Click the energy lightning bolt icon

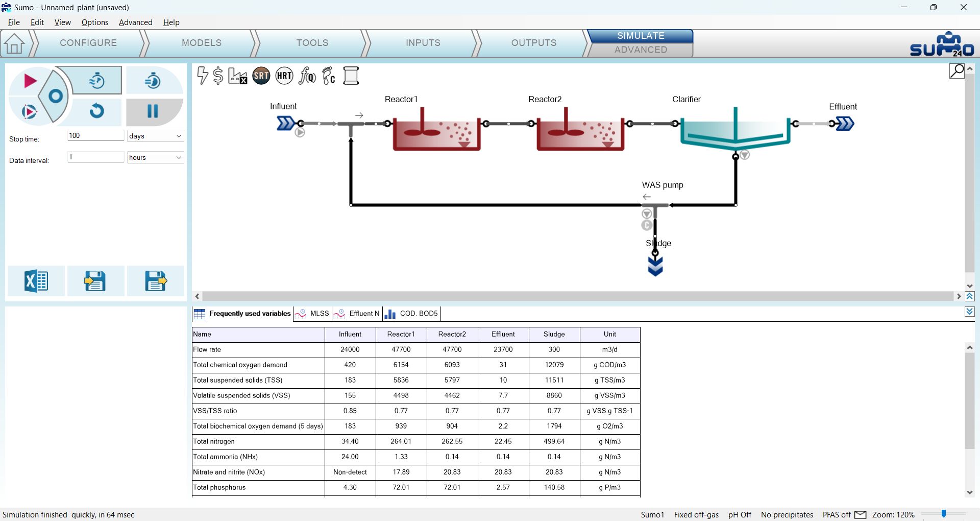[x=202, y=76]
